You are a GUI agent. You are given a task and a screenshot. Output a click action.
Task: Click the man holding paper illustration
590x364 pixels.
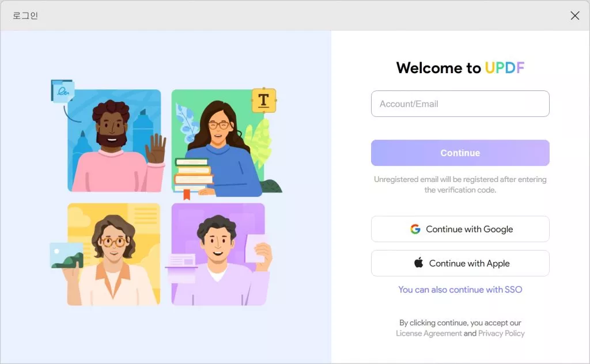[218, 255]
